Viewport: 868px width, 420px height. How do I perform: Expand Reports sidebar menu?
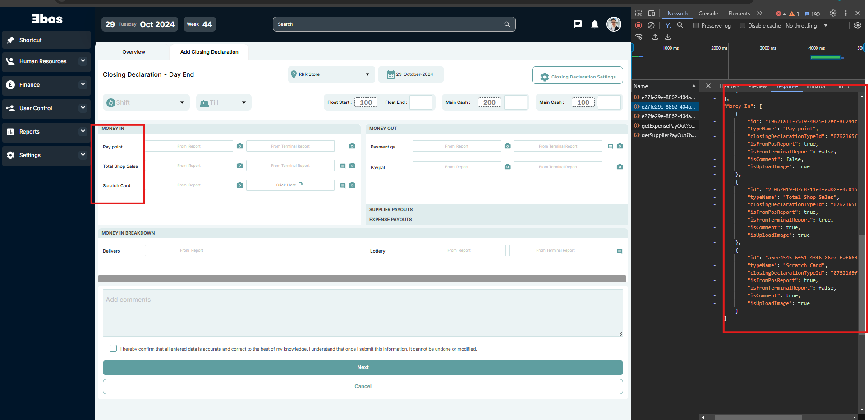pos(83,131)
